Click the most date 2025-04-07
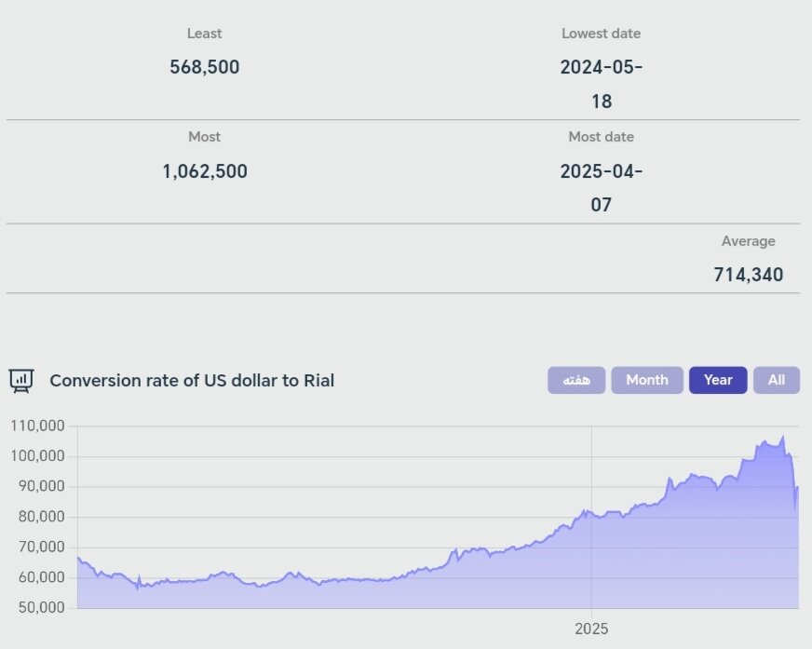This screenshot has width=812, height=649. click(602, 188)
